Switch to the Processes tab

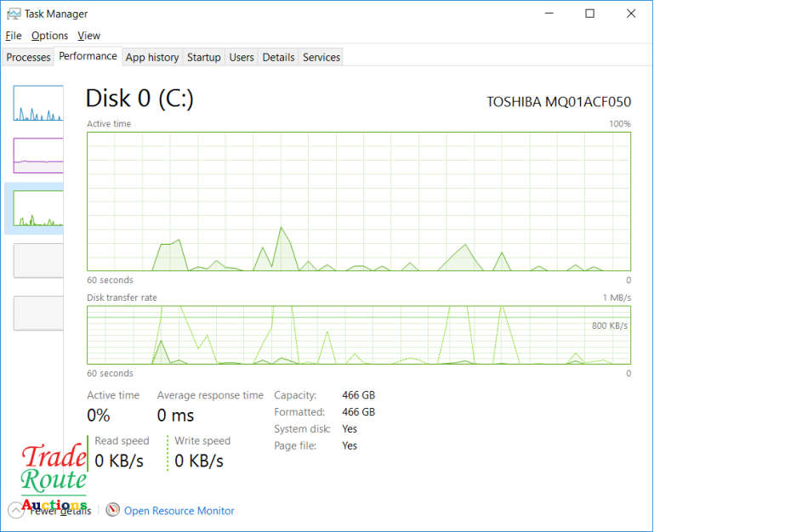click(28, 57)
